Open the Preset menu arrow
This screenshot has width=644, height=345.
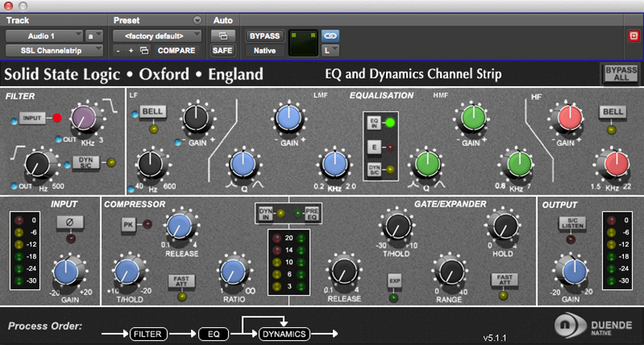(x=197, y=21)
